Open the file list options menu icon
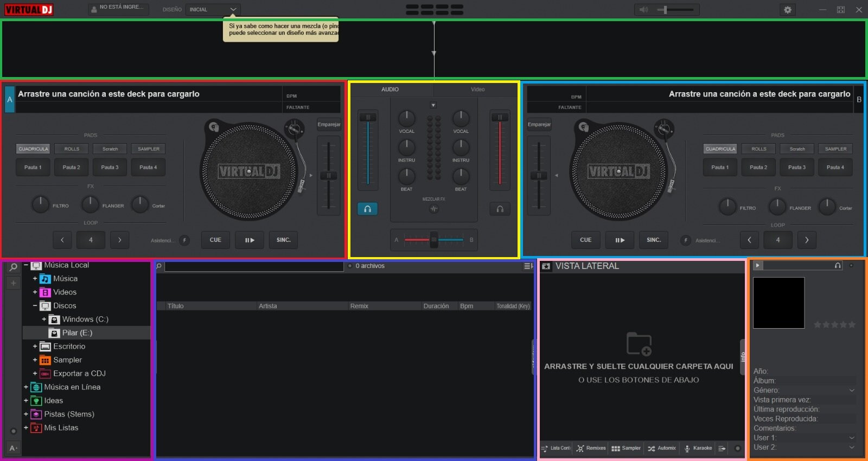The height and width of the screenshot is (461, 868). point(528,266)
